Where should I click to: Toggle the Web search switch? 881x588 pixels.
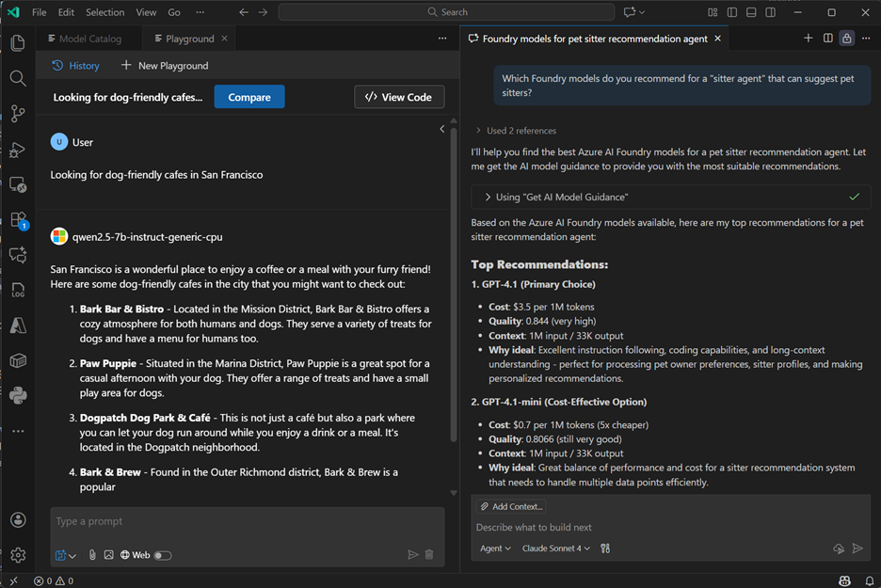point(163,555)
